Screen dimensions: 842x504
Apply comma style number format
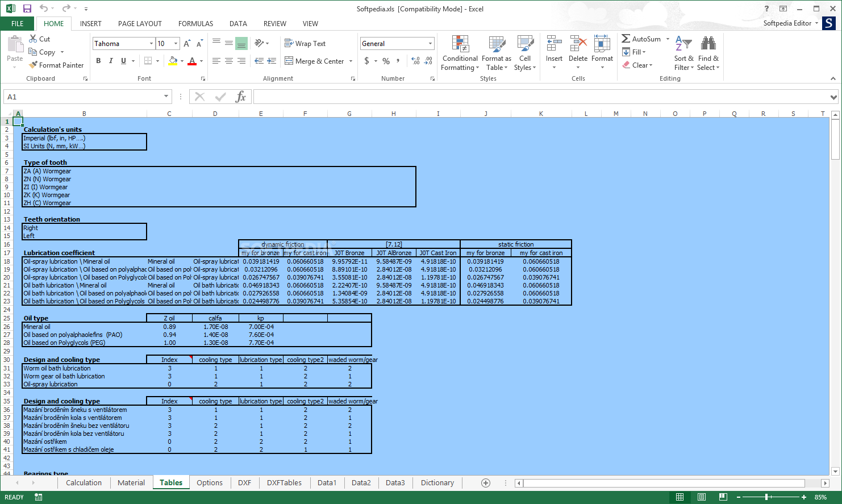coord(398,61)
